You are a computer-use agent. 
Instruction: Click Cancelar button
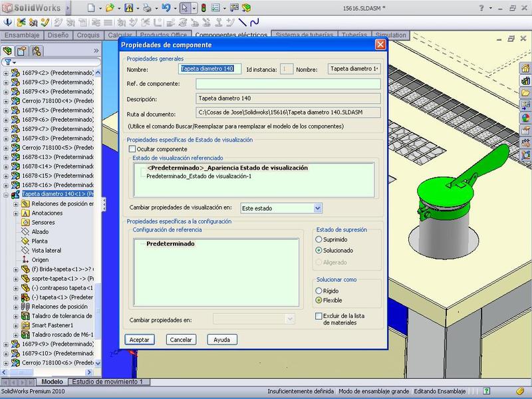coord(181,340)
